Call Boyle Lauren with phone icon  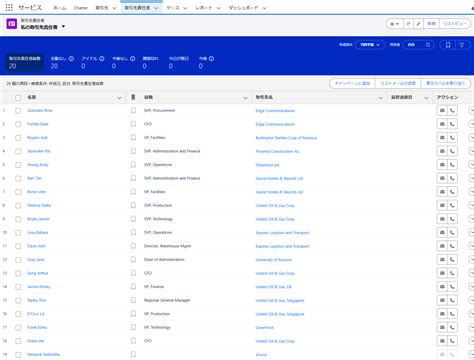[x=452, y=219]
